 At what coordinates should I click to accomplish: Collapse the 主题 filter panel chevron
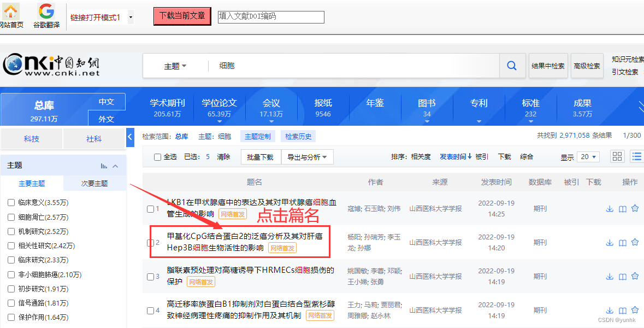(115, 166)
